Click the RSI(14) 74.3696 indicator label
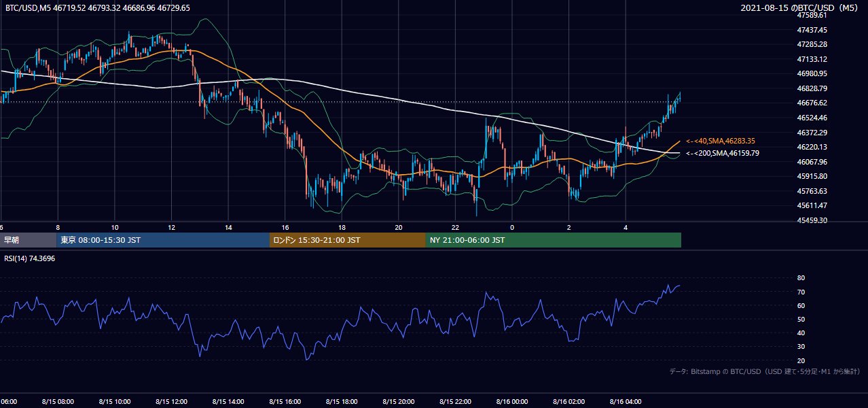Screen dimensions: 868x408 click(30, 258)
